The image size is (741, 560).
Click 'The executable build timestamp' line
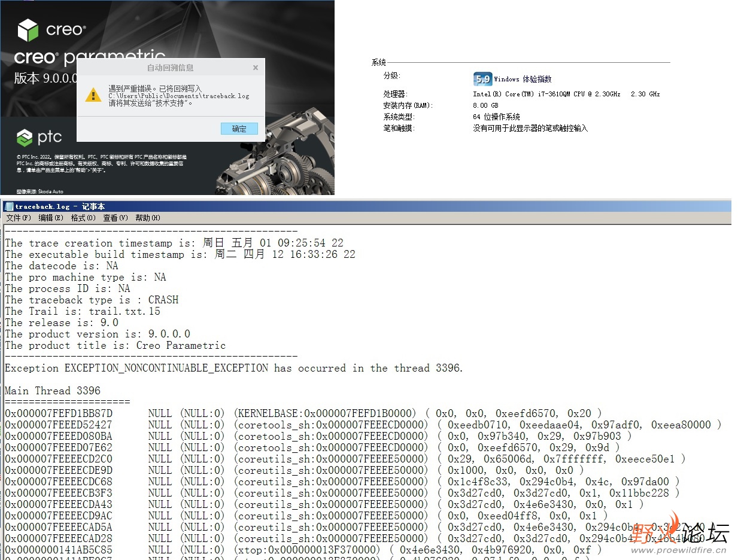click(180, 254)
